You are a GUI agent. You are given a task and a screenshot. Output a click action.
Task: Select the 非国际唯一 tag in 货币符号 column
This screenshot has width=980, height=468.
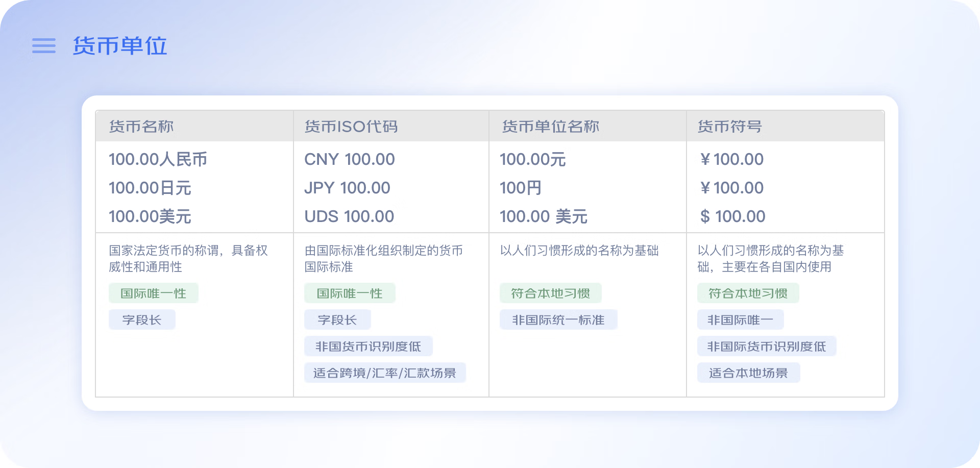[740, 319]
